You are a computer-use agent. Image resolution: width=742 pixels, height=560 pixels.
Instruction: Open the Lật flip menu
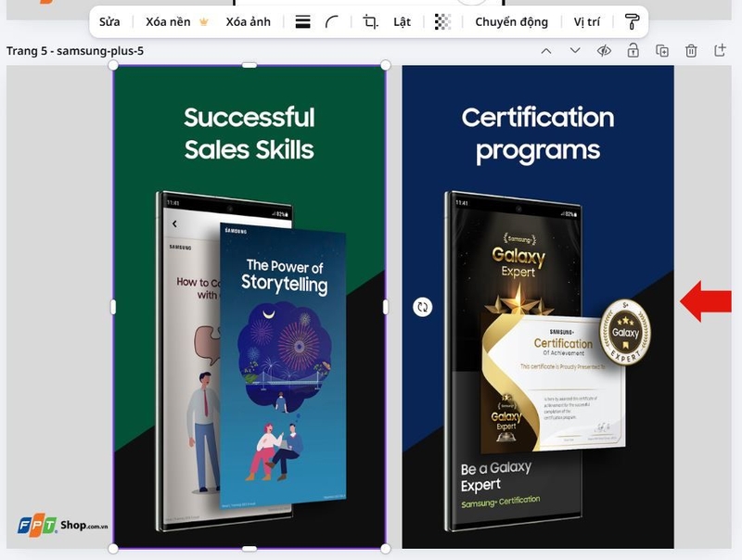click(403, 21)
